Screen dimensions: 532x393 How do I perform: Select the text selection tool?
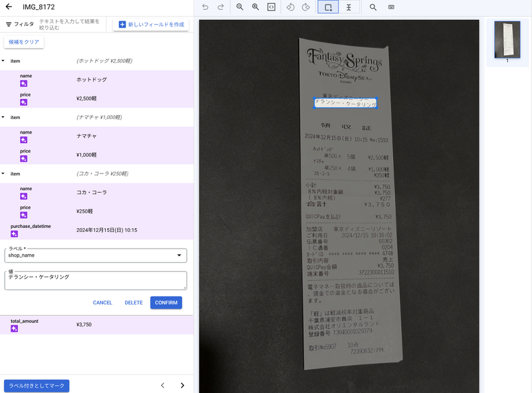[x=348, y=7]
